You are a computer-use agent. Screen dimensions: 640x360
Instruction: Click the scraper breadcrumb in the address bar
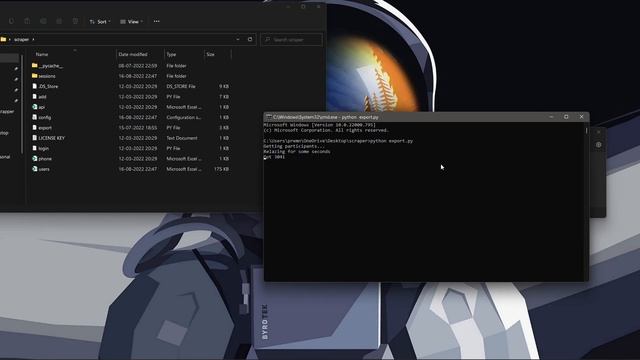[21, 40]
